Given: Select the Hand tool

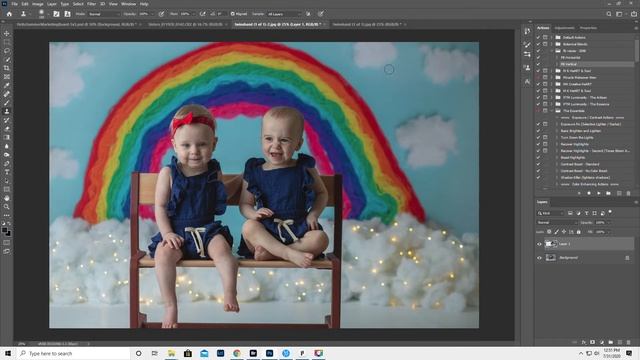Looking at the screenshot, I should 7,198.
